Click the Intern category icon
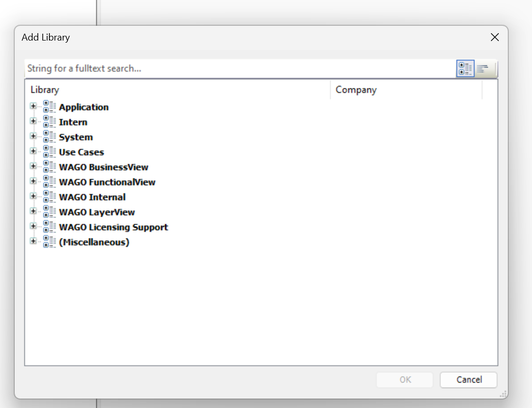This screenshot has height=408, width=532. [49, 122]
